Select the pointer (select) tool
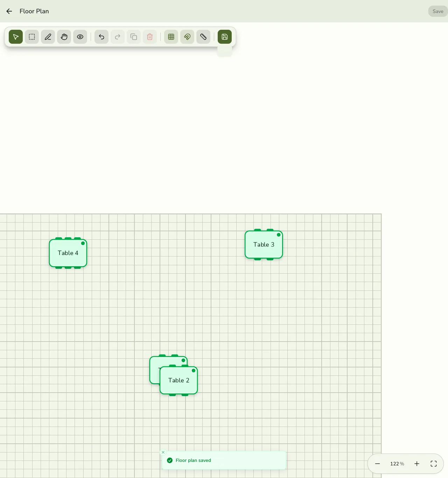 [16, 37]
